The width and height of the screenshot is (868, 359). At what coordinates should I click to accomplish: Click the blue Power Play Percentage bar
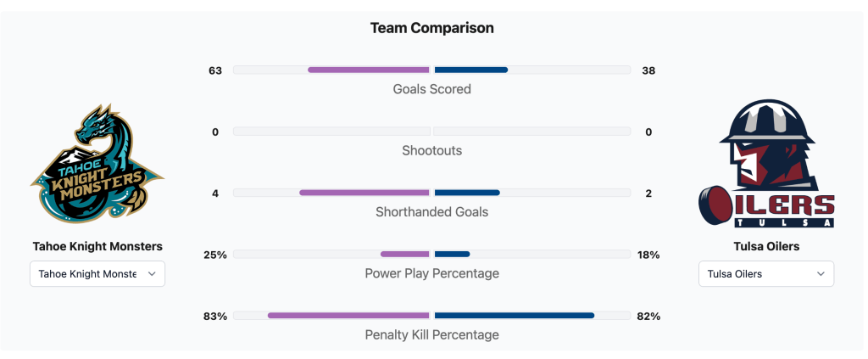[x=452, y=254]
